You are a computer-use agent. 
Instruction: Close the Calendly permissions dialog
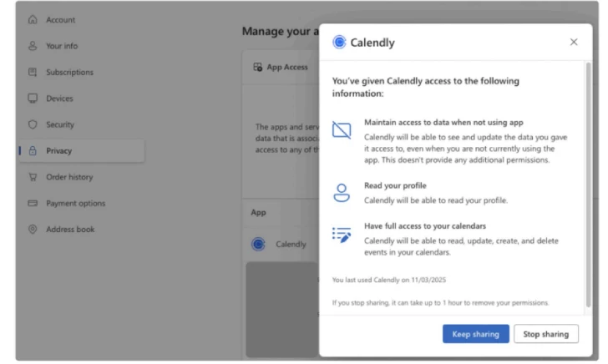574,42
